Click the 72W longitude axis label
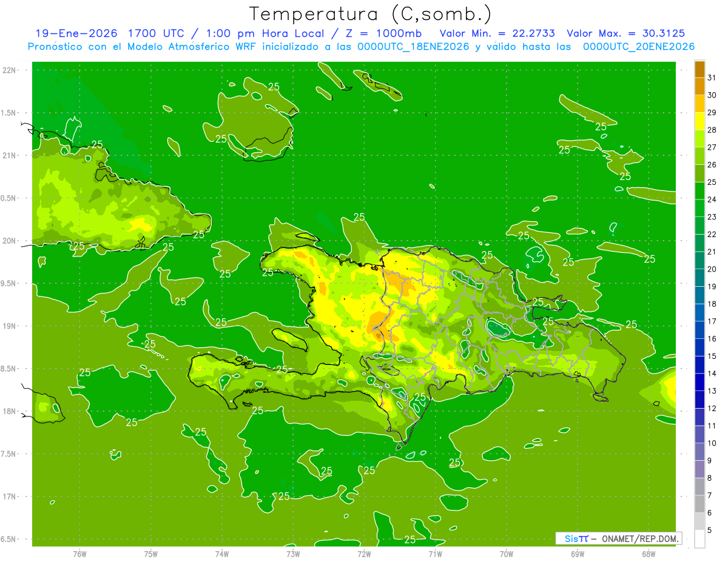The image size is (728, 562). pyautogui.click(x=364, y=554)
